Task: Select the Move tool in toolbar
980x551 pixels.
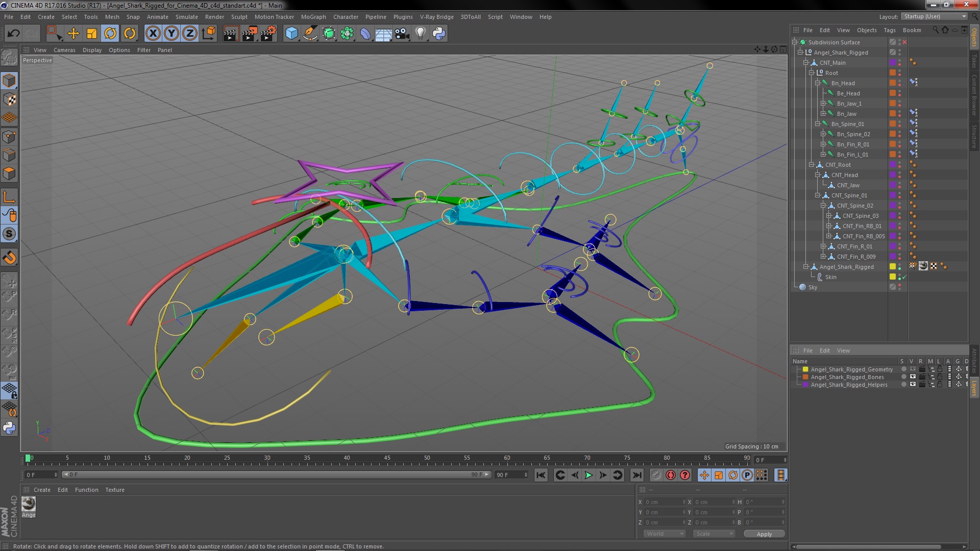Action: coord(73,34)
